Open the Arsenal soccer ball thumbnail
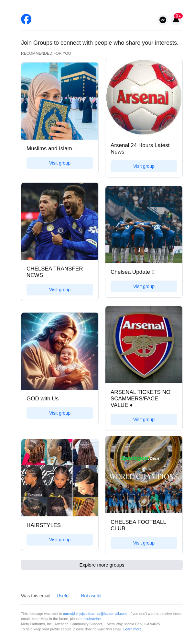Image resolution: width=194 pixels, height=644 pixels. tap(144, 97)
